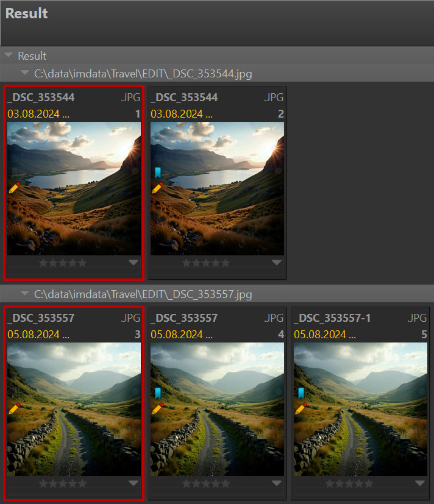Click the bold Result panel title

27,13
